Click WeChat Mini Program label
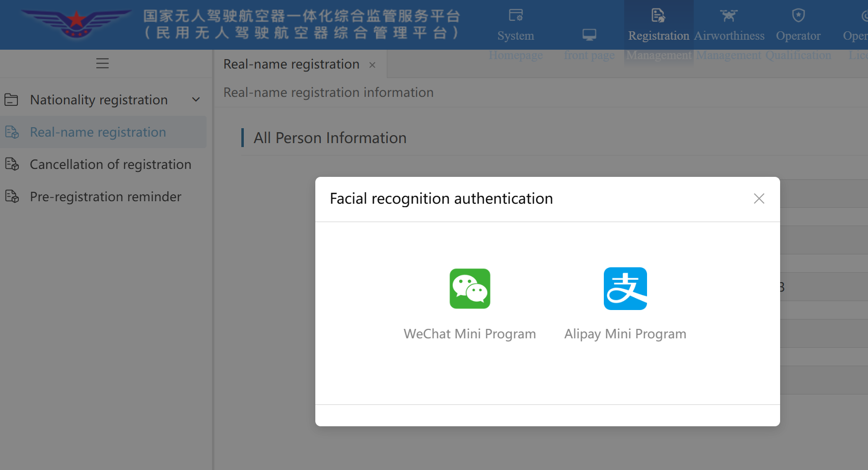The height and width of the screenshot is (470, 868). pyautogui.click(x=470, y=334)
